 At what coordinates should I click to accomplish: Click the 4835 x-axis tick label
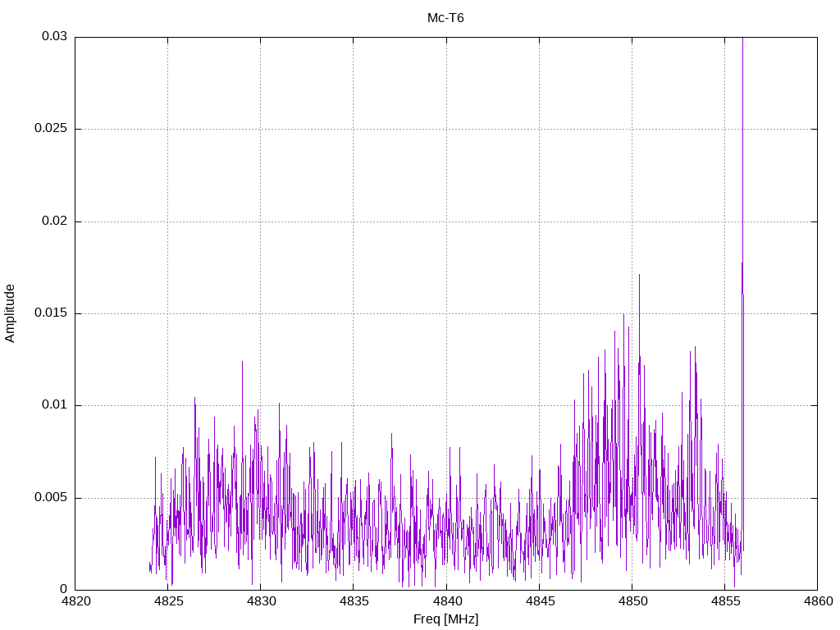[x=354, y=601]
